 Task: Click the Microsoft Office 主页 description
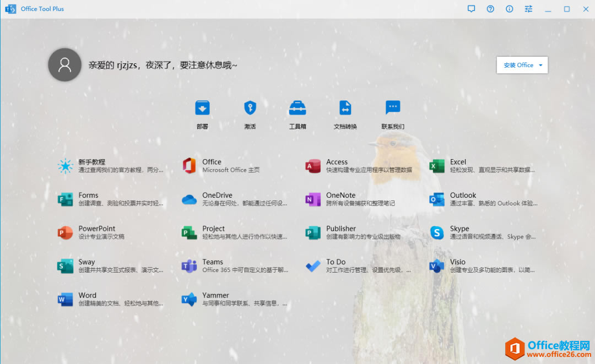coord(231,170)
